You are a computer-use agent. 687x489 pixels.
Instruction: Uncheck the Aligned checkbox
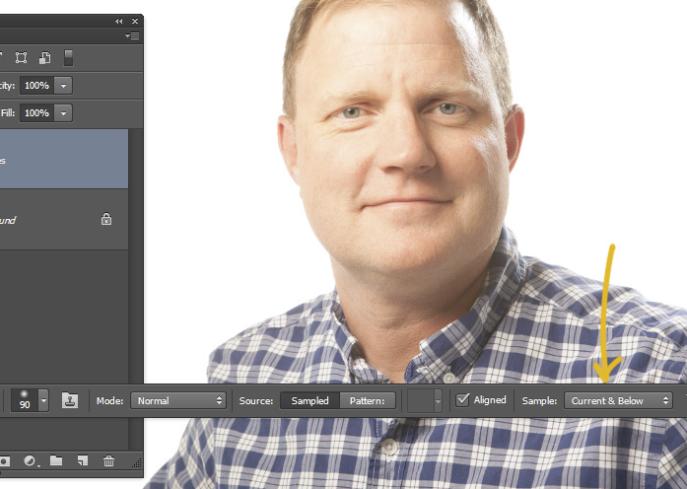[x=463, y=400]
